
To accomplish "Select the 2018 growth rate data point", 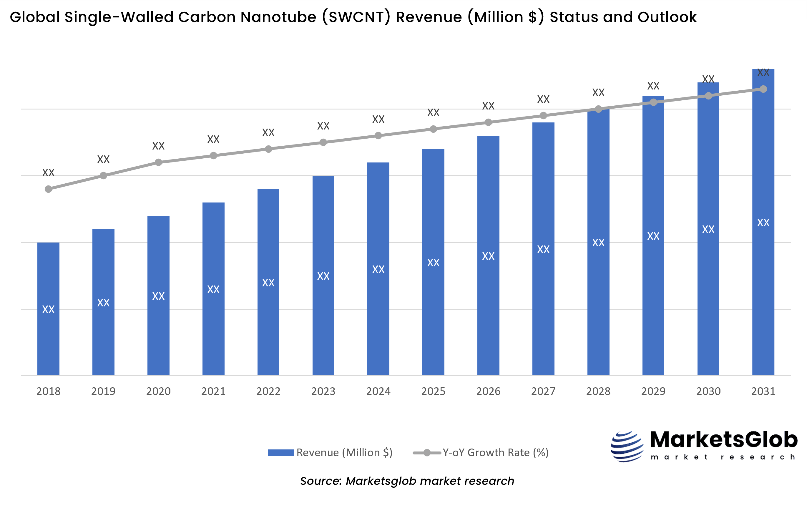I will click(x=49, y=189).
